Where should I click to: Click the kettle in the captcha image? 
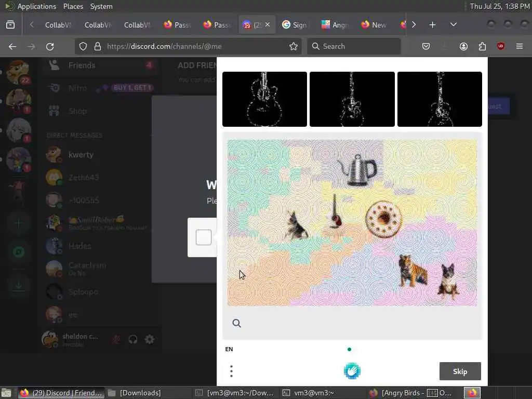point(357,170)
